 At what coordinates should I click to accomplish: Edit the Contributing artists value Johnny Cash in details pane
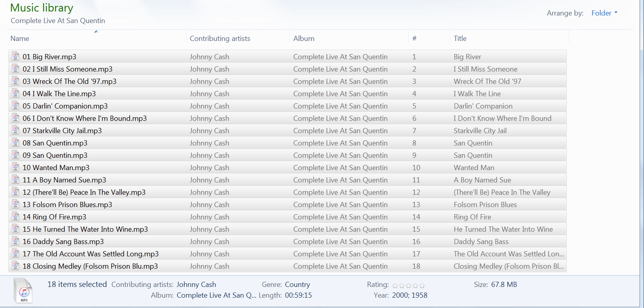click(x=196, y=285)
